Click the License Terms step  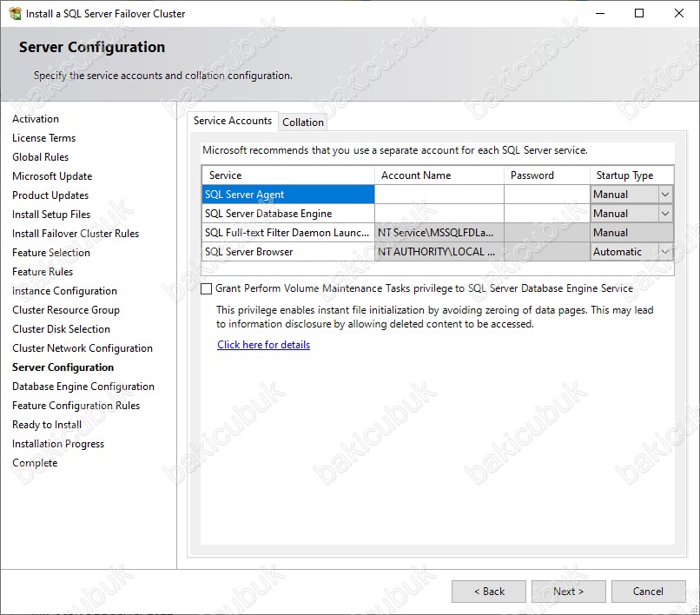(x=43, y=138)
